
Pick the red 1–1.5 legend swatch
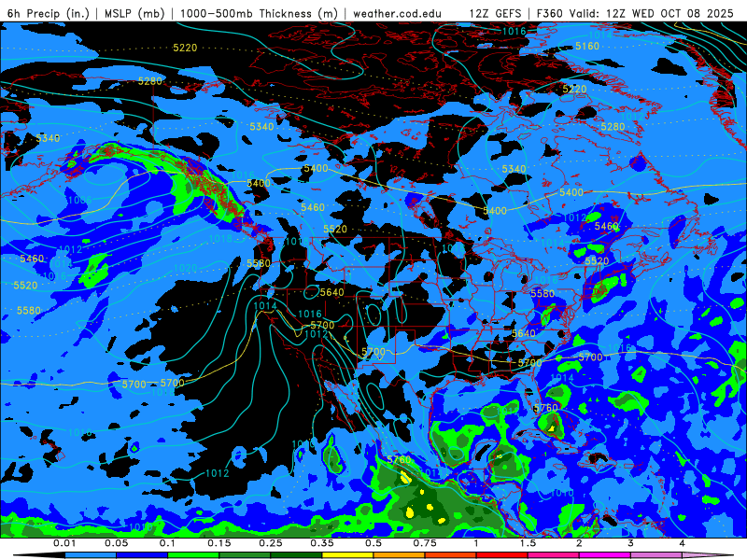click(502, 555)
